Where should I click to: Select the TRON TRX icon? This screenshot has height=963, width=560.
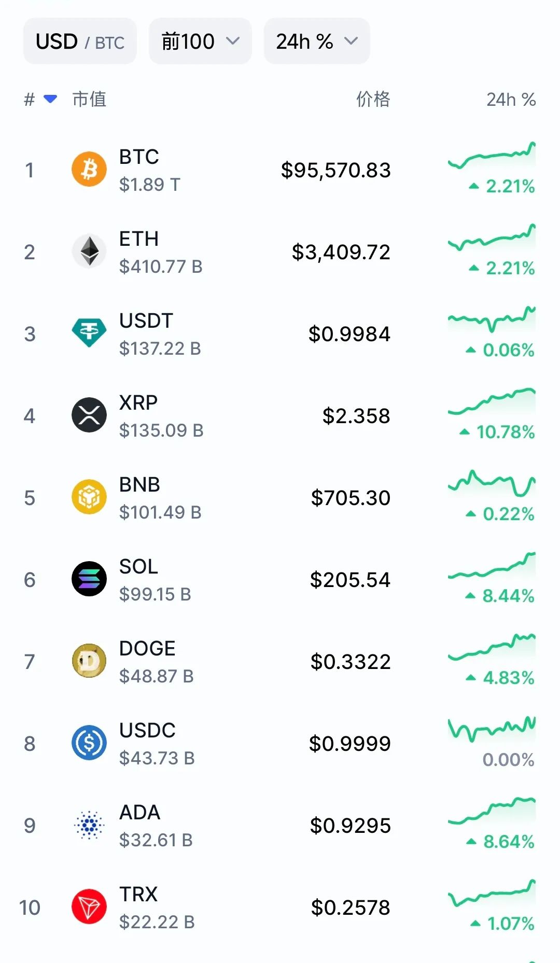coord(89,906)
